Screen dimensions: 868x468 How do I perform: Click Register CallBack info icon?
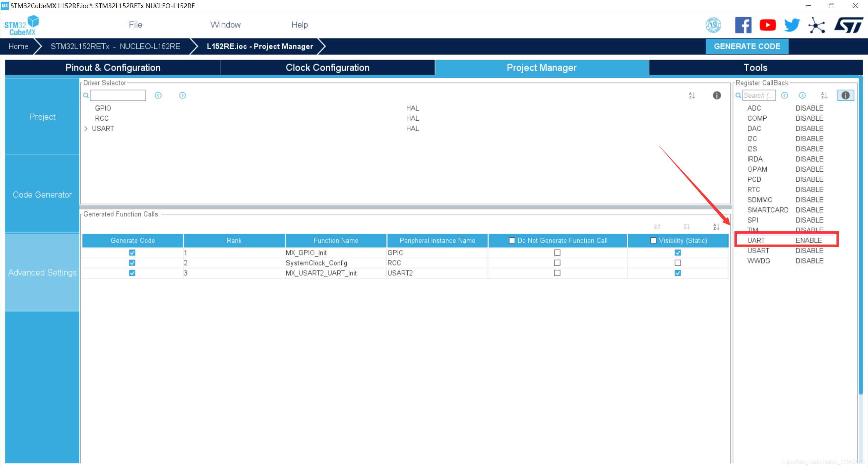[845, 95]
